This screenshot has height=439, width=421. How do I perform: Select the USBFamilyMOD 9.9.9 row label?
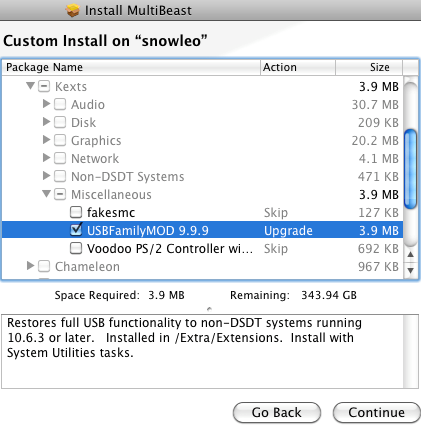148,230
